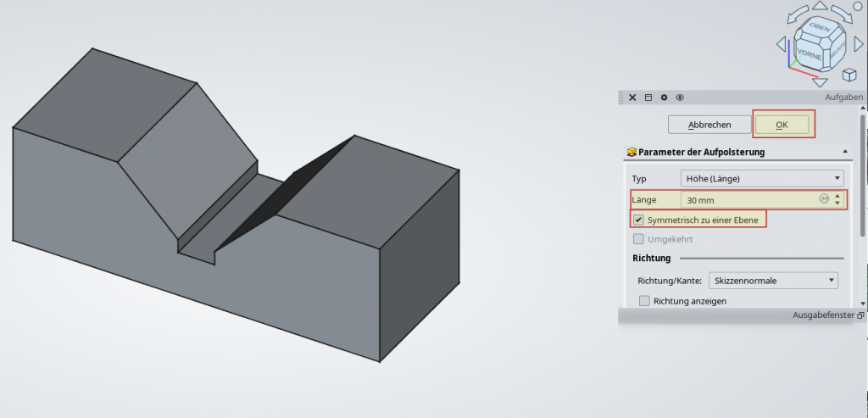Increase Länge using the spinner up arrow
Screen dimensions: 868x418
[837, 196]
